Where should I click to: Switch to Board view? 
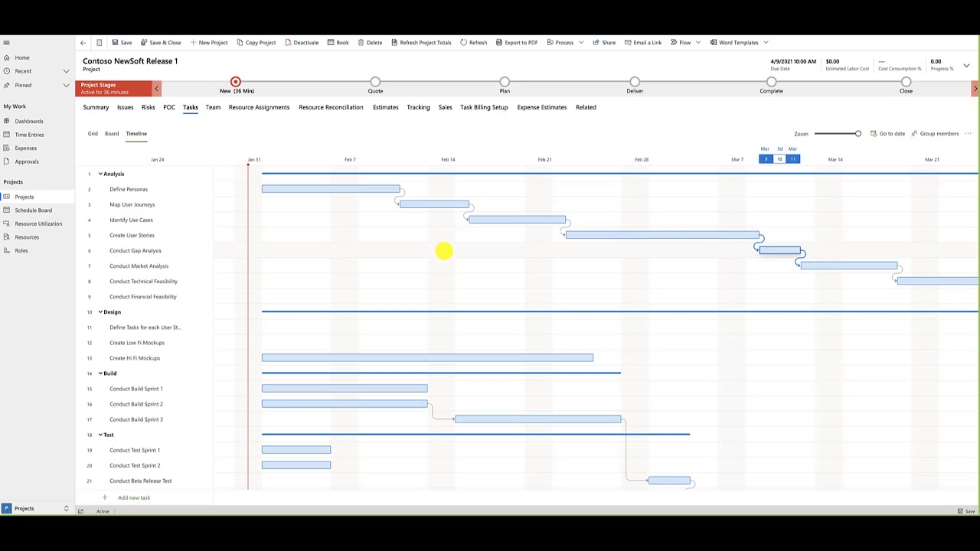[x=112, y=134]
